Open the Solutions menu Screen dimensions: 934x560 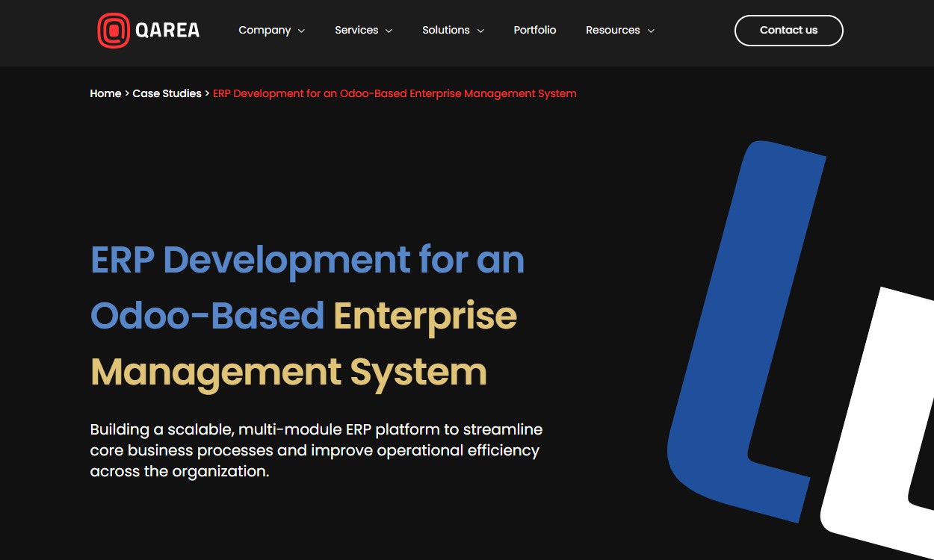[446, 31]
